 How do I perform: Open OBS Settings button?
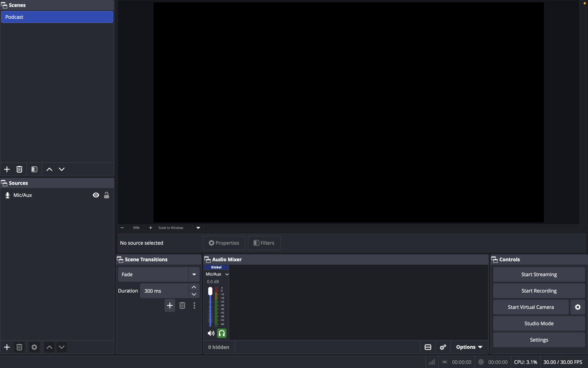coord(539,340)
